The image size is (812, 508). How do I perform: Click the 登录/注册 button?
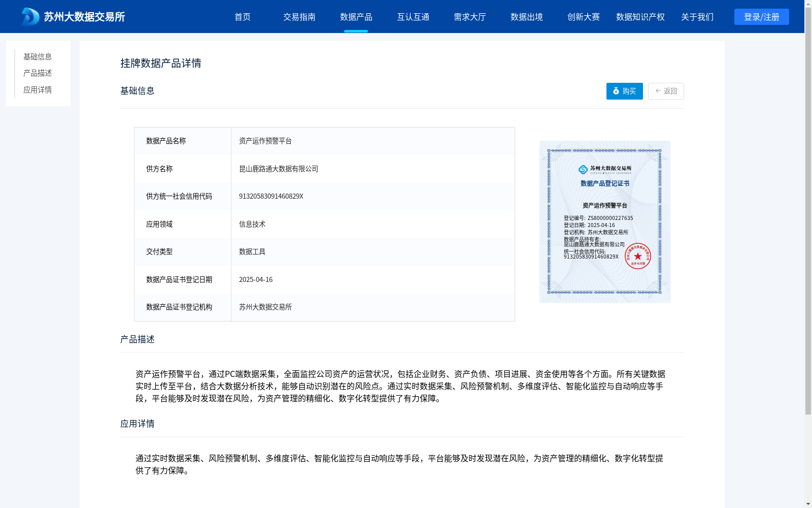pyautogui.click(x=761, y=17)
